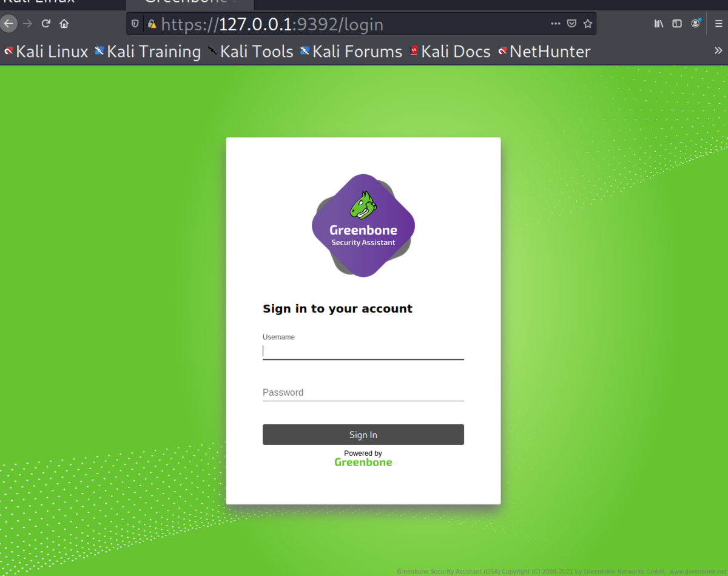Open the Kali Forums bookmark

[x=351, y=52]
